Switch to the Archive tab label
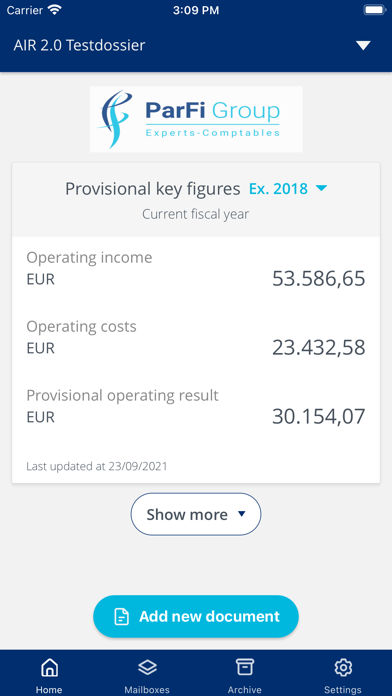The width and height of the screenshot is (392, 696). (x=245, y=690)
